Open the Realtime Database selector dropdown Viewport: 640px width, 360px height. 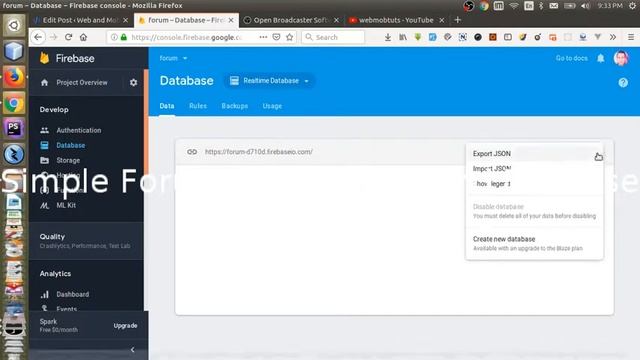coord(269,81)
